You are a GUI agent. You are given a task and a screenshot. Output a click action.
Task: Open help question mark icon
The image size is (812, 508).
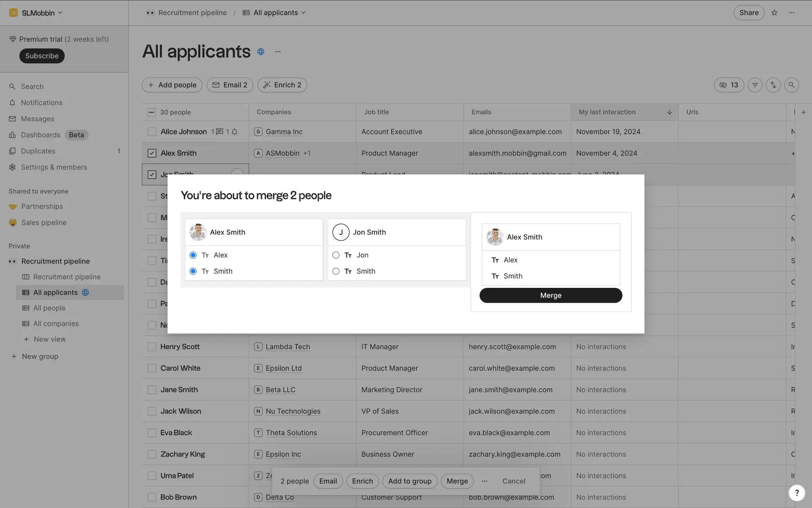796,492
